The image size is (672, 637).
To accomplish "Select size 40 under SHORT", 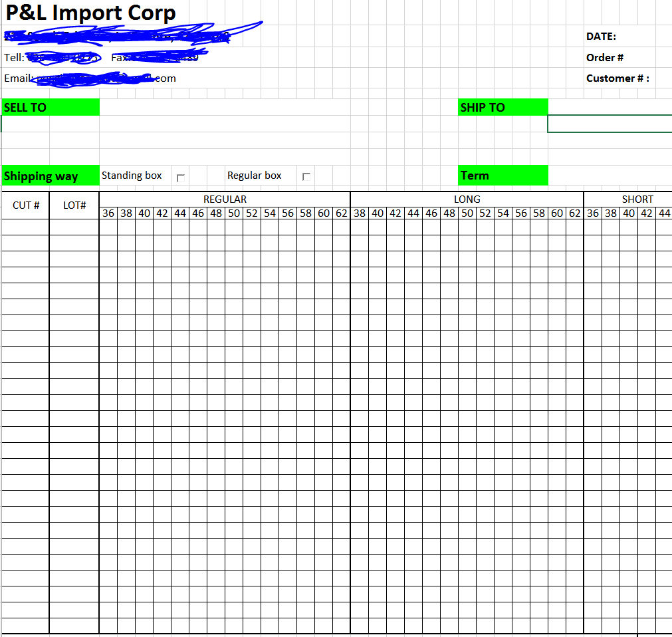I will [629, 213].
